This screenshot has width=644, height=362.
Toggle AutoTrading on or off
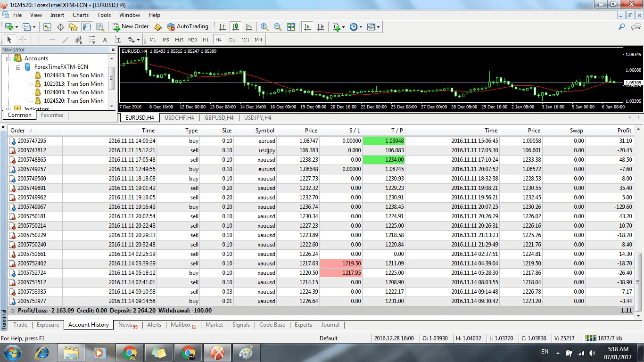click(187, 27)
